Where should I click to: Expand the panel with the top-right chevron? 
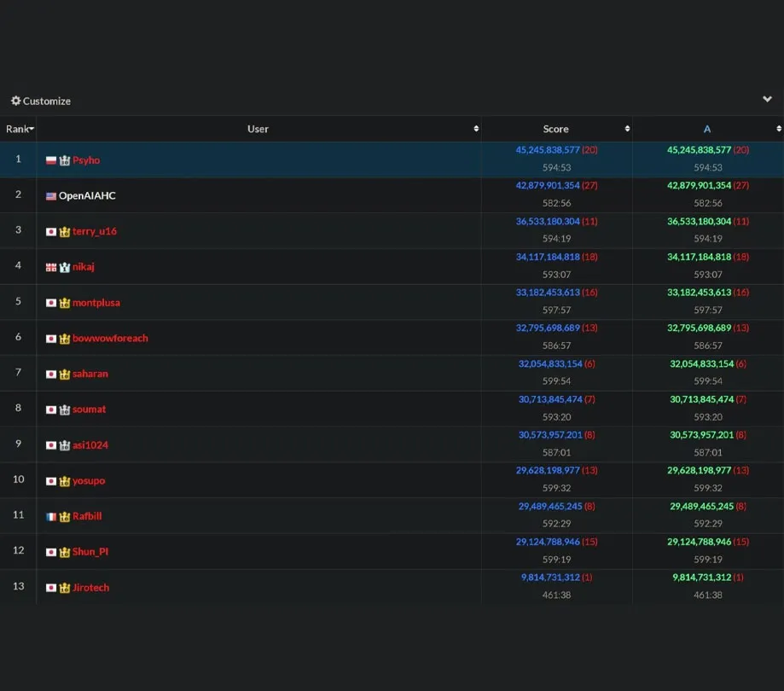click(x=767, y=100)
